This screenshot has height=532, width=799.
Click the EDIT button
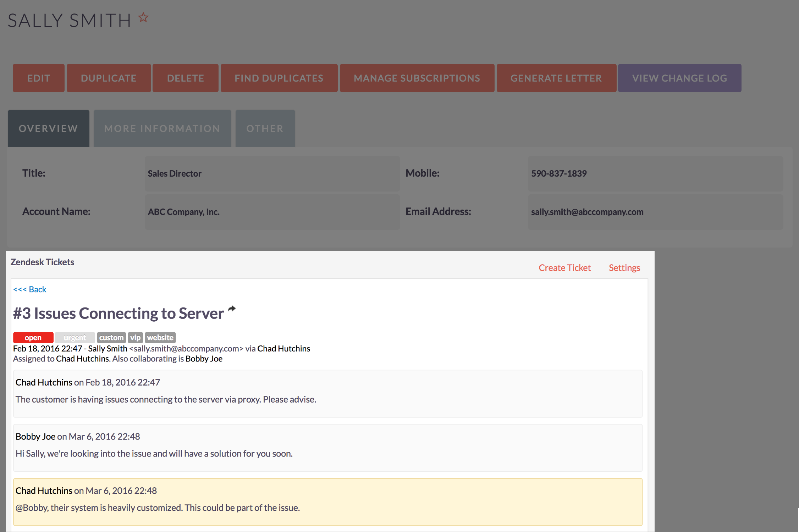click(x=39, y=78)
